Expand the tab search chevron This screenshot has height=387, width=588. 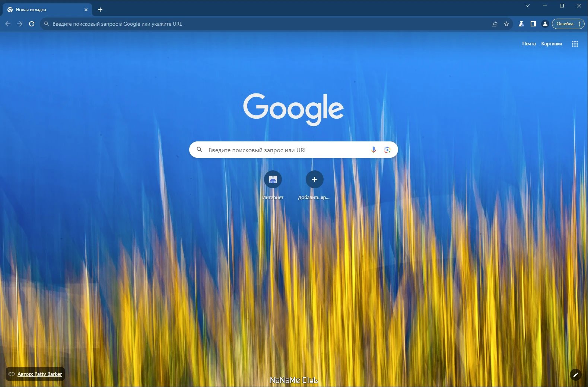tap(528, 6)
